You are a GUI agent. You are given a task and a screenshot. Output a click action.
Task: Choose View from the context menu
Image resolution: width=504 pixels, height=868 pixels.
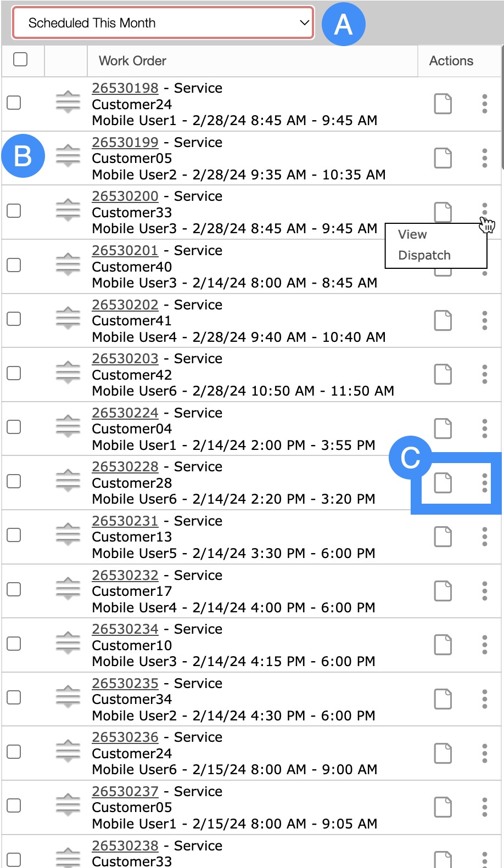412,235
